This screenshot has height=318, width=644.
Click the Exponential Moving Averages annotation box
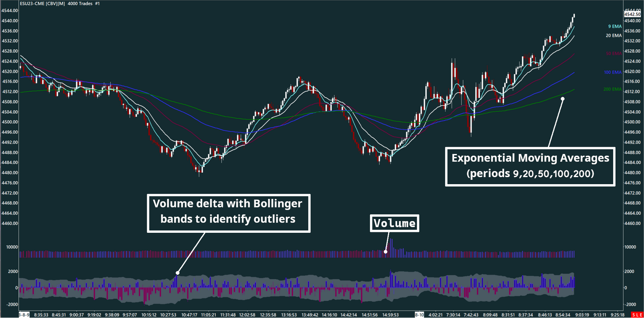(x=530, y=166)
